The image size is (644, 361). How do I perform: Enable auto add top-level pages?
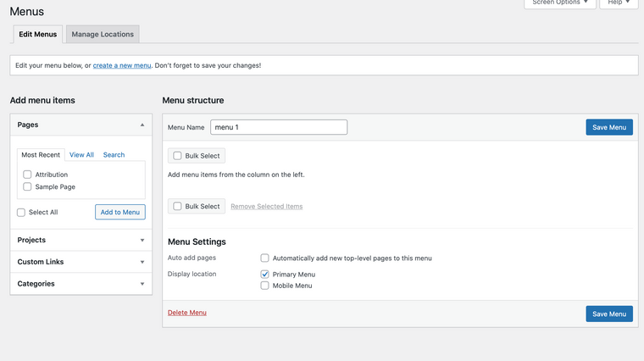265,258
